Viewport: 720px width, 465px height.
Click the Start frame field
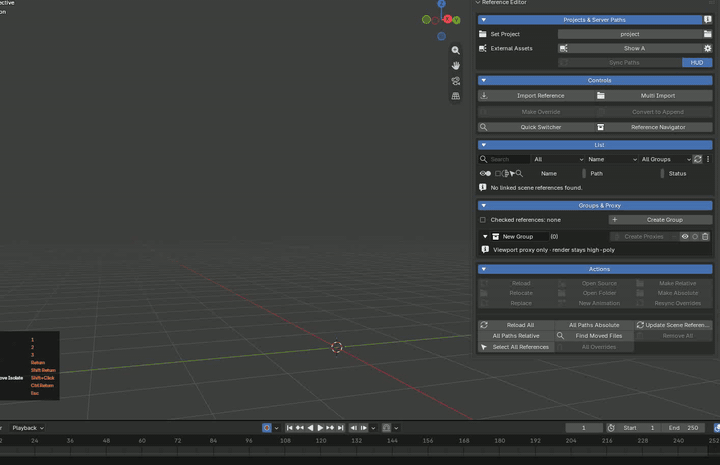click(x=639, y=428)
